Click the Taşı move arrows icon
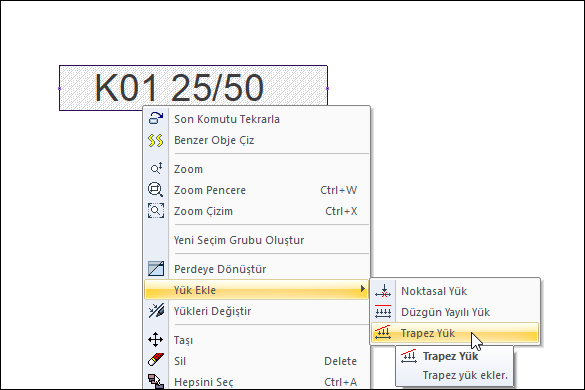Image resolution: width=585 pixels, height=390 pixels. pyautogui.click(x=156, y=340)
